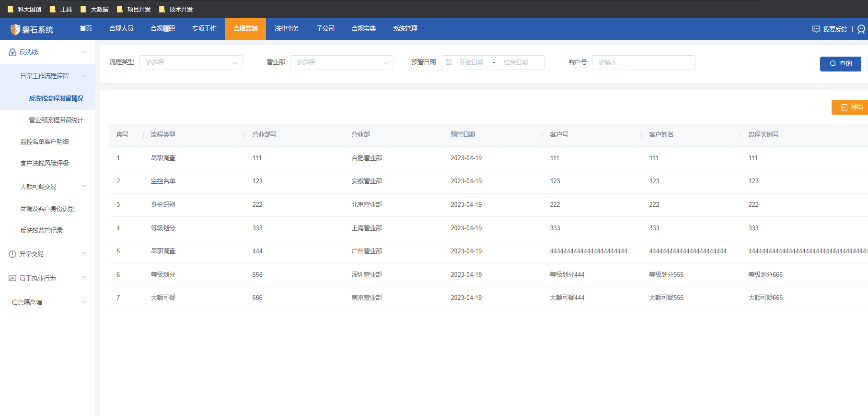868x416 pixels.
Task: Open the 科大国创 bookmark folder
Action: tap(24, 9)
